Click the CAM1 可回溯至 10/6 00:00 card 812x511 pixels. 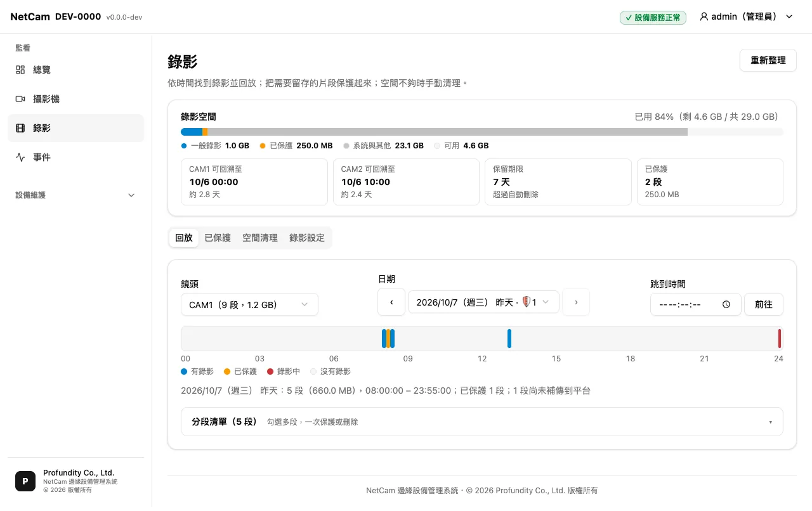pos(254,182)
